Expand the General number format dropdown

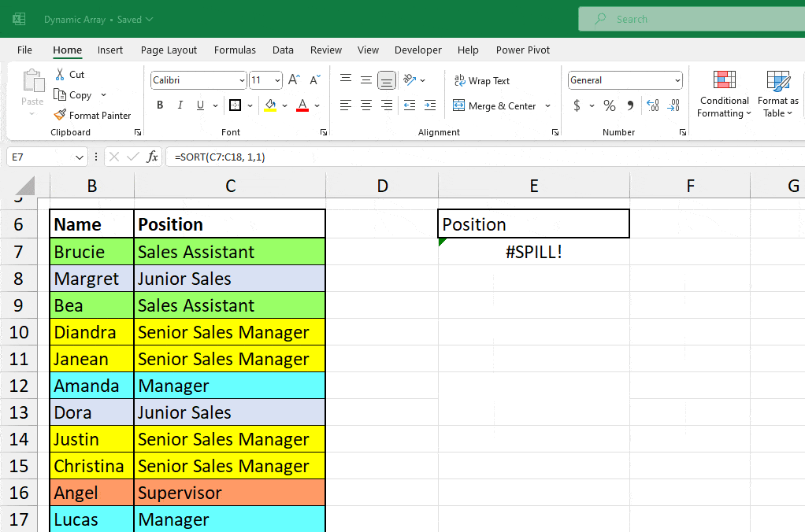678,79
